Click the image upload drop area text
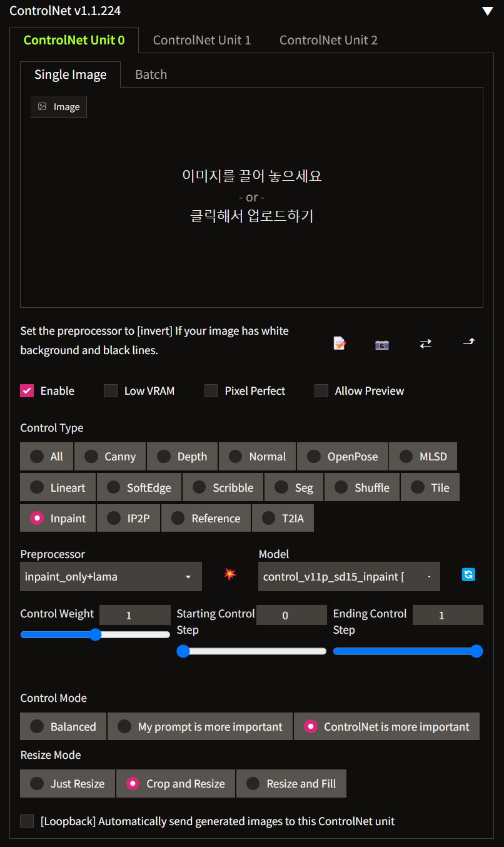 [251, 196]
